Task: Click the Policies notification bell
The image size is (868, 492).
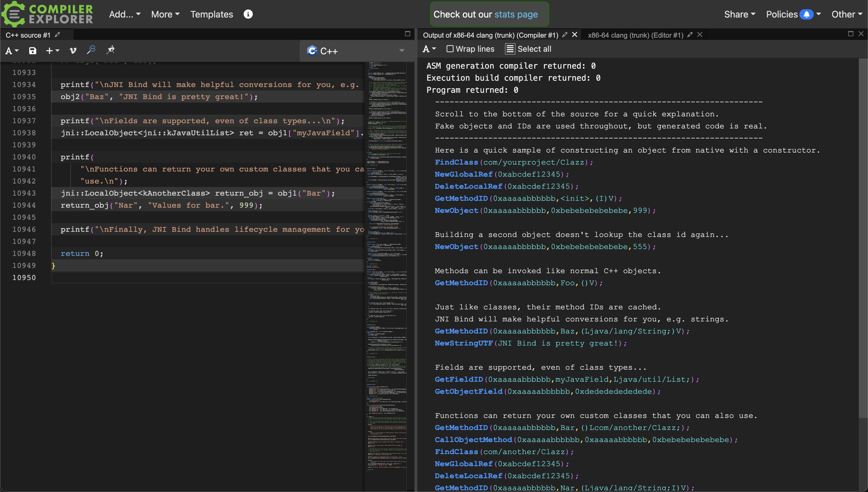Action: click(x=806, y=14)
